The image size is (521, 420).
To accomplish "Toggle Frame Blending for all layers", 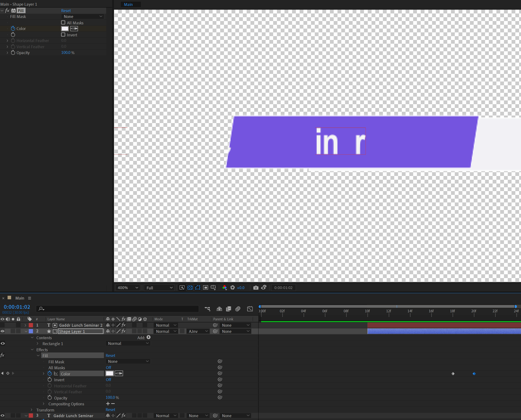I will (228, 309).
